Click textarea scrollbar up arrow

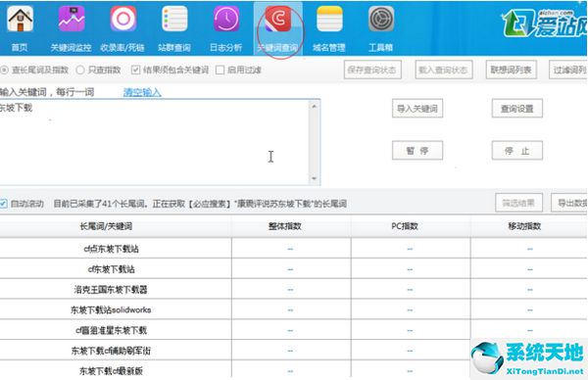[315, 107]
